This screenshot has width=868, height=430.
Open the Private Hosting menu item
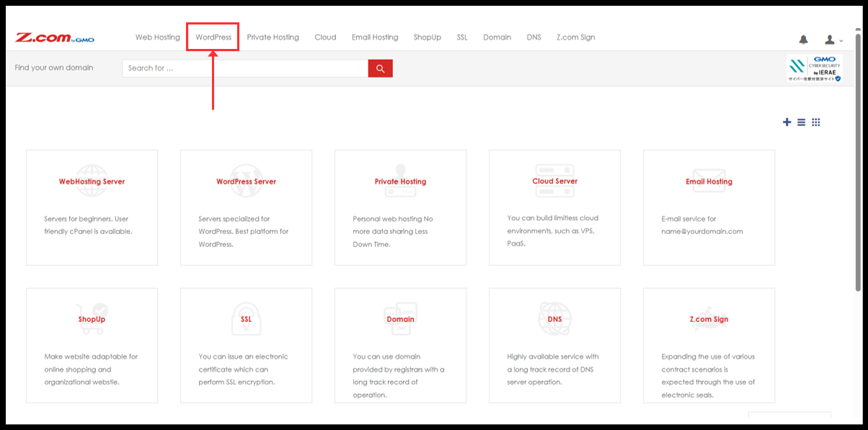(273, 37)
